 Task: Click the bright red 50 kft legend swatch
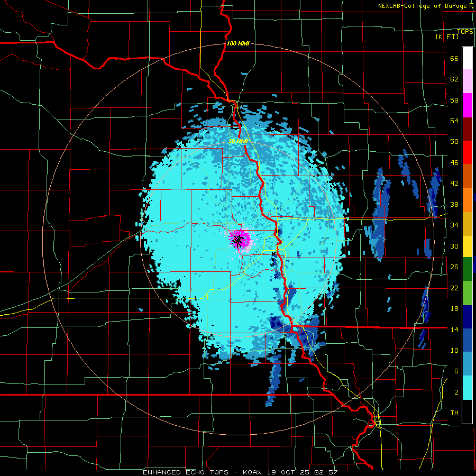click(x=467, y=152)
